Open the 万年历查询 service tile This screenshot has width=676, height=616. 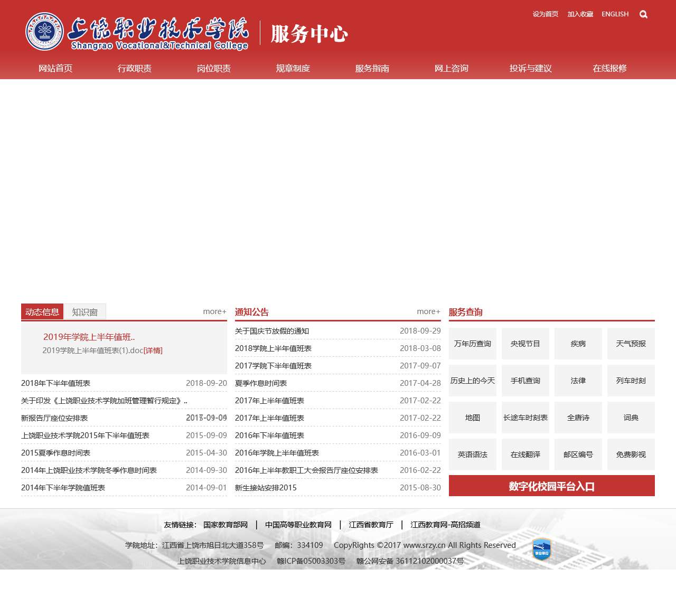(x=472, y=344)
